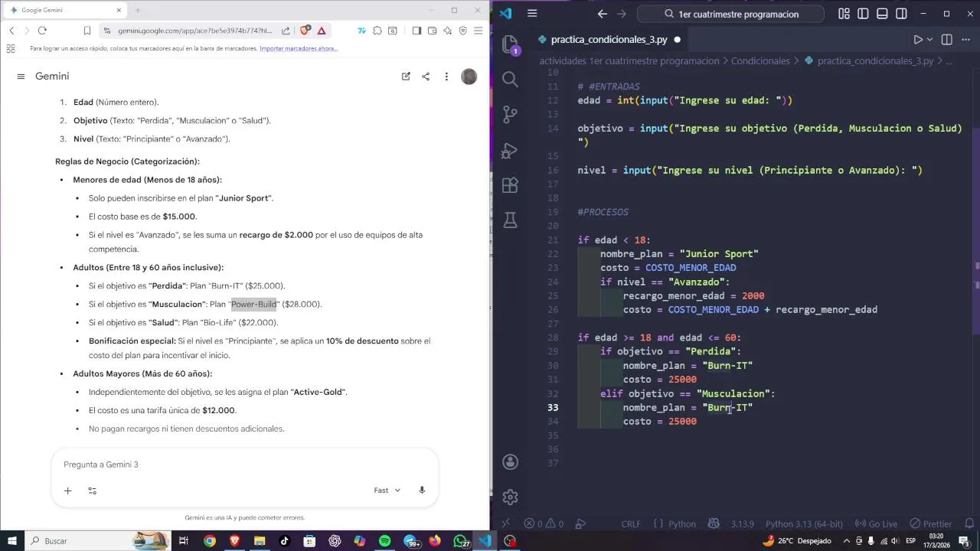The image size is (980, 551).
Task: Open the Extensions view in VS Code
Action: 510,185
